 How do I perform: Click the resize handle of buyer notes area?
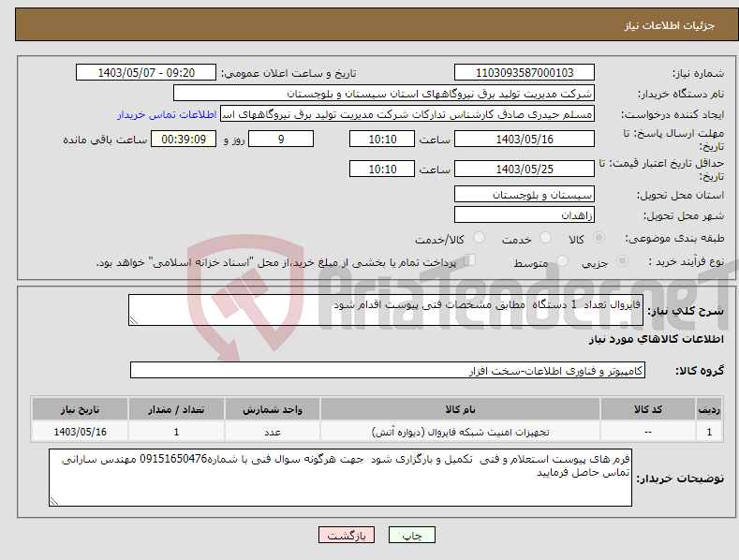coord(54,501)
